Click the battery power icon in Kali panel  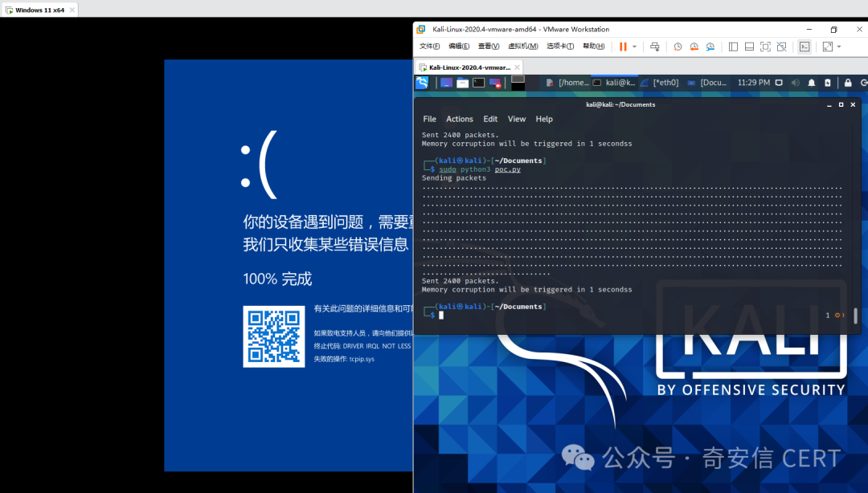[828, 83]
